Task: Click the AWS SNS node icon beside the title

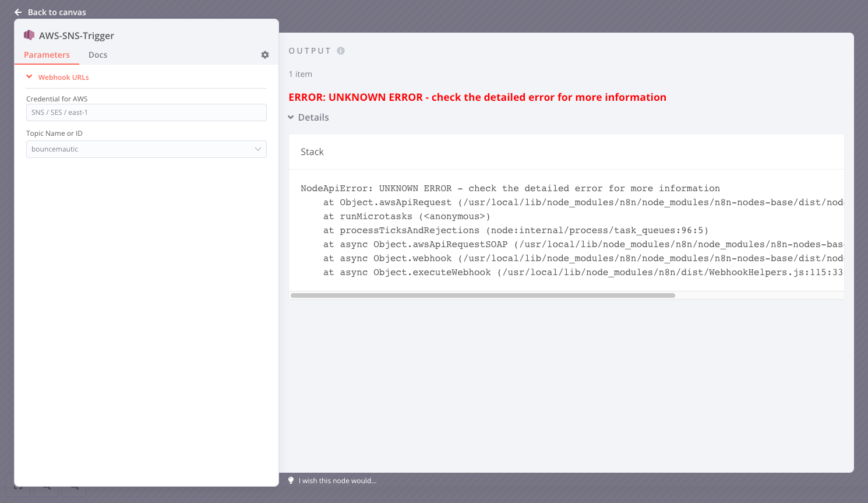Action: click(x=29, y=35)
